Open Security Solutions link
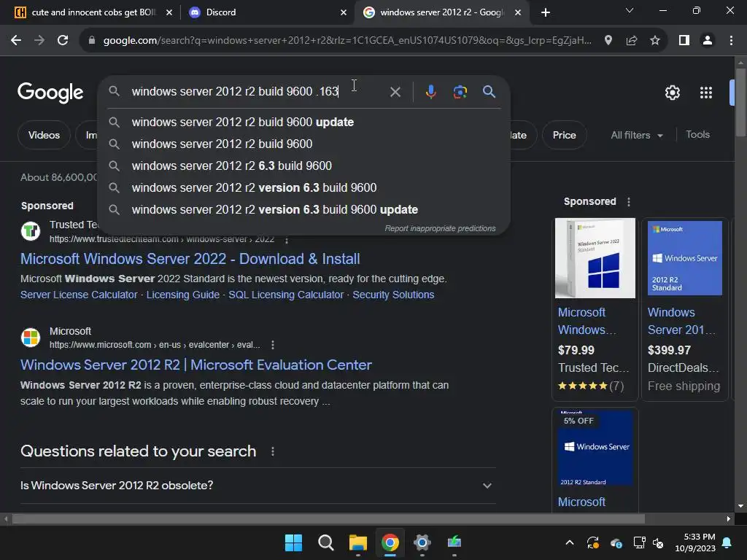This screenshot has height=560, width=747. tap(393, 295)
